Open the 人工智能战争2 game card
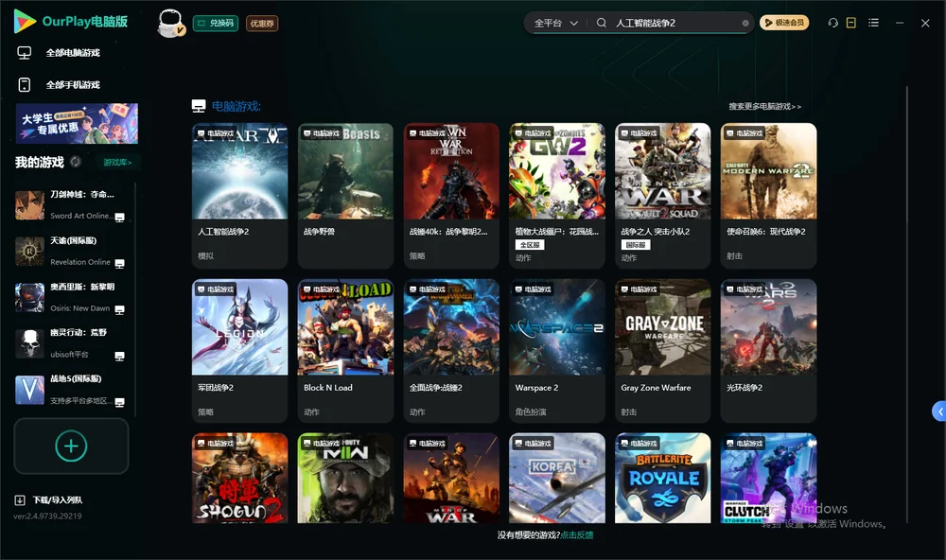Screen dimensions: 946x560 239,196
